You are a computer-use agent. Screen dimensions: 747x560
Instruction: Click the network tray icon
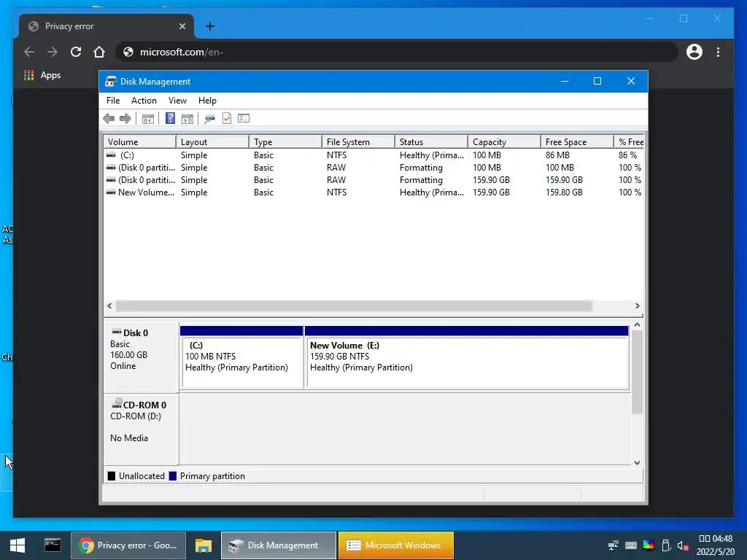tap(613, 545)
